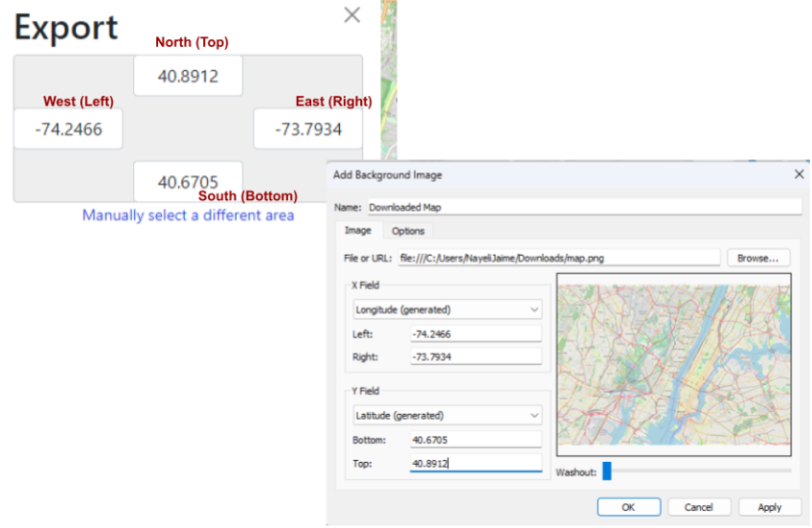Click the Y Field Bottom input box

coord(475,440)
